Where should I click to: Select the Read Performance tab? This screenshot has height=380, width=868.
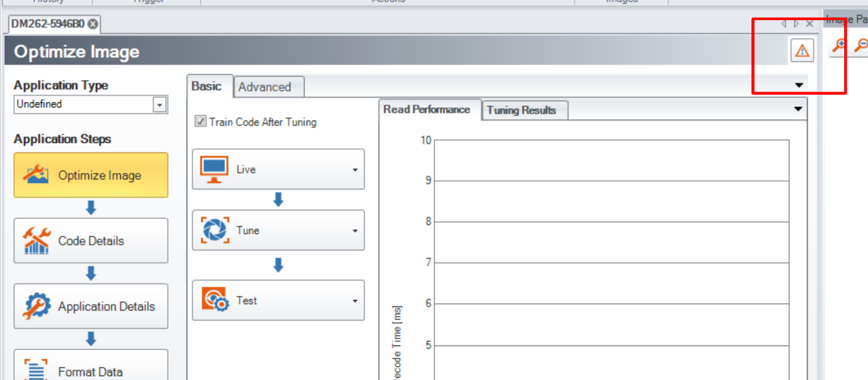(426, 110)
